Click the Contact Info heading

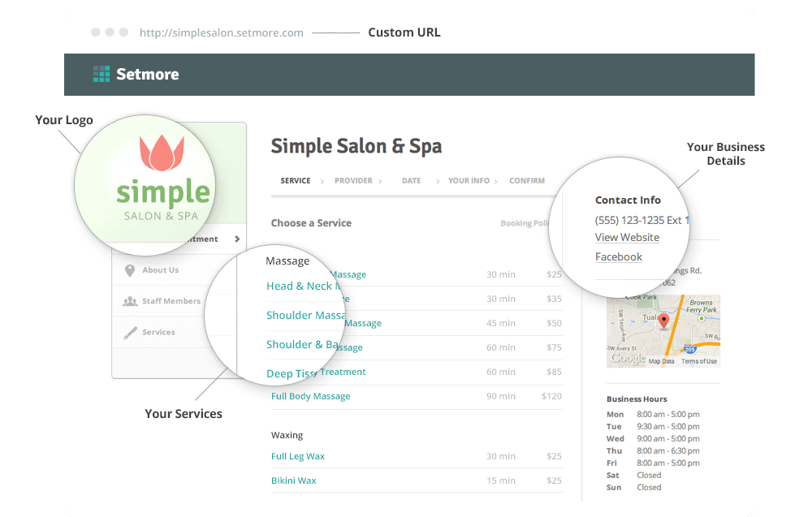pos(628,200)
